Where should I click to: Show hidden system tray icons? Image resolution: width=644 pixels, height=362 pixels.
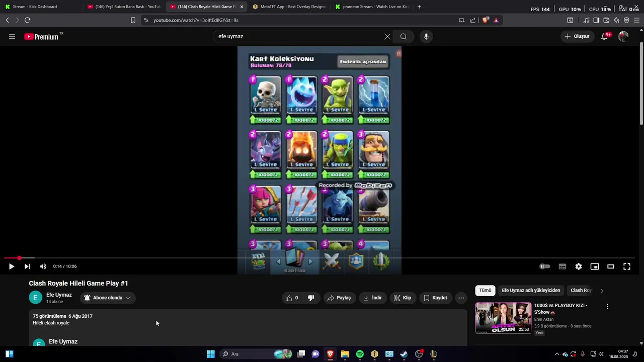pos(556,354)
